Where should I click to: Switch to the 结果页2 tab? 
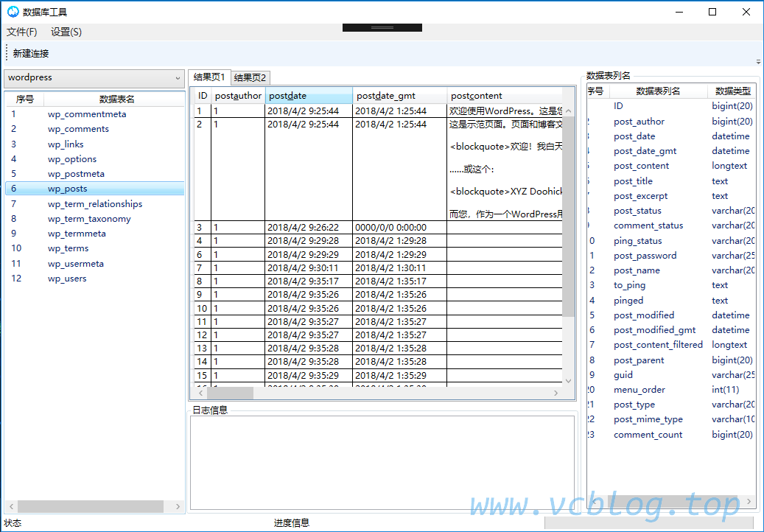250,77
